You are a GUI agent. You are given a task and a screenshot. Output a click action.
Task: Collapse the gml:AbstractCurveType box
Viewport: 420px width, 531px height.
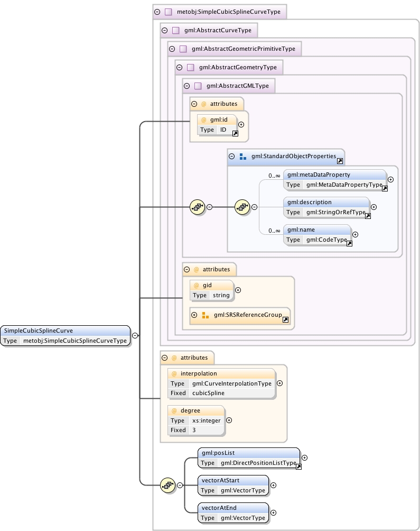click(x=165, y=31)
